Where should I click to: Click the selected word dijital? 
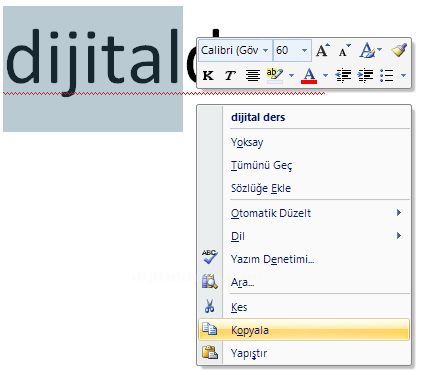[92, 62]
